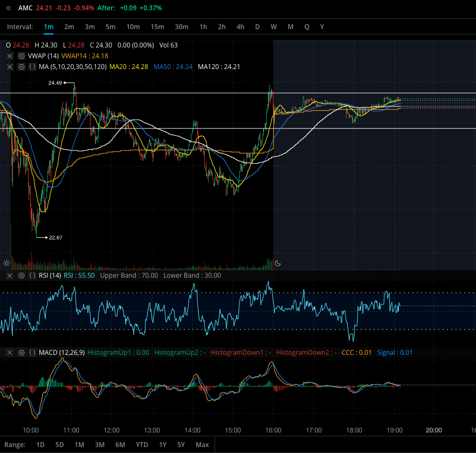Viewport: 476px width, 453px height.
Task: Set range to 5D
Action: tap(59, 445)
